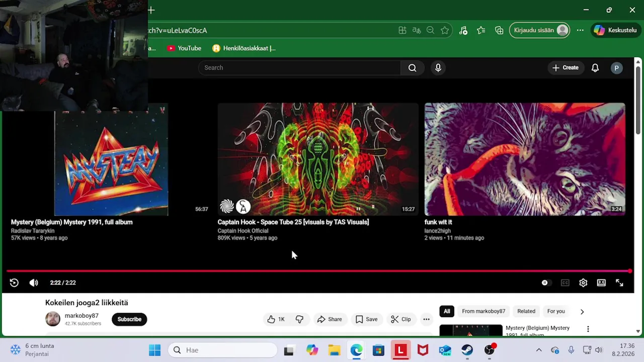Save video to playlist
The height and width of the screenshot is (362, 644).
click(366, 319)
